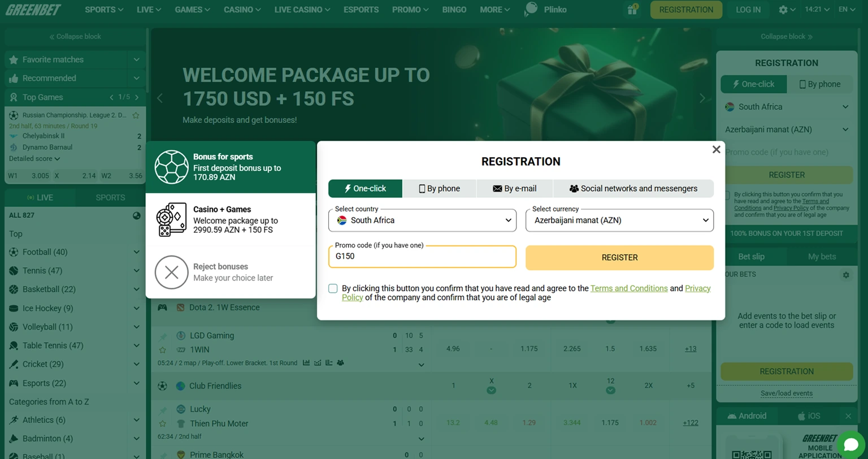Switch to By e-mail tab in dialog
This screenshot has height=459, width=868.
point(514,189)
